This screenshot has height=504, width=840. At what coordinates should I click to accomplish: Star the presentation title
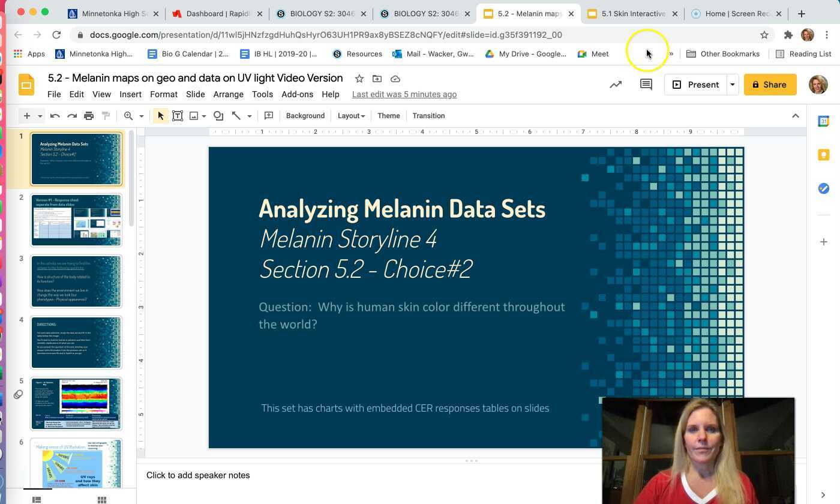[x=359, y=78]
